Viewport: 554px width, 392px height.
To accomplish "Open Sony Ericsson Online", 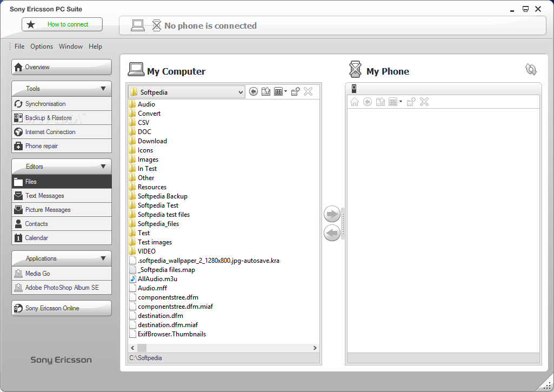I will [62, 308].
